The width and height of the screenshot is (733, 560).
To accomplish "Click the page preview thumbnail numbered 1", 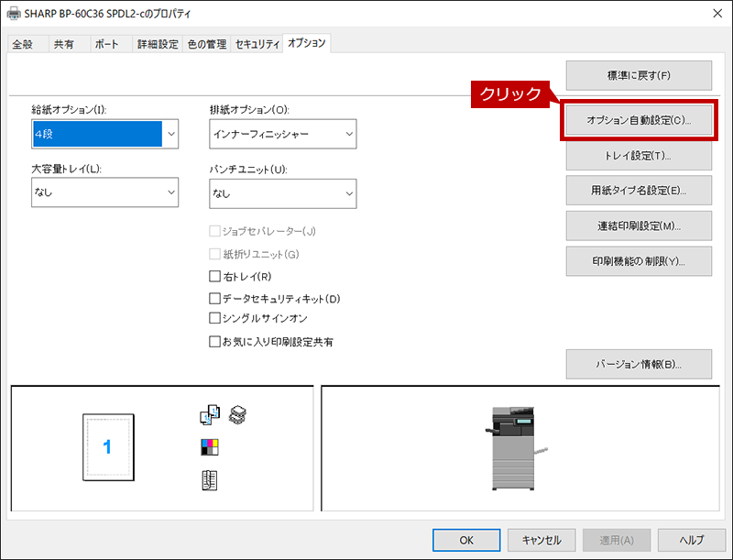I will click(107, 448).
